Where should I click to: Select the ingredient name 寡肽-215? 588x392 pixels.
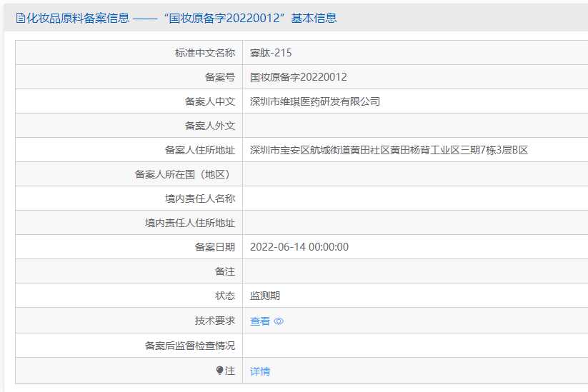tap(271, 53)
